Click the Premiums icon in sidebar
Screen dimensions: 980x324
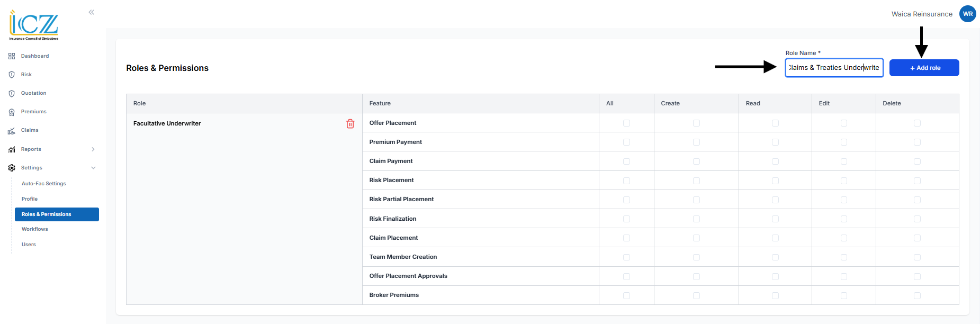coord(12,112)
